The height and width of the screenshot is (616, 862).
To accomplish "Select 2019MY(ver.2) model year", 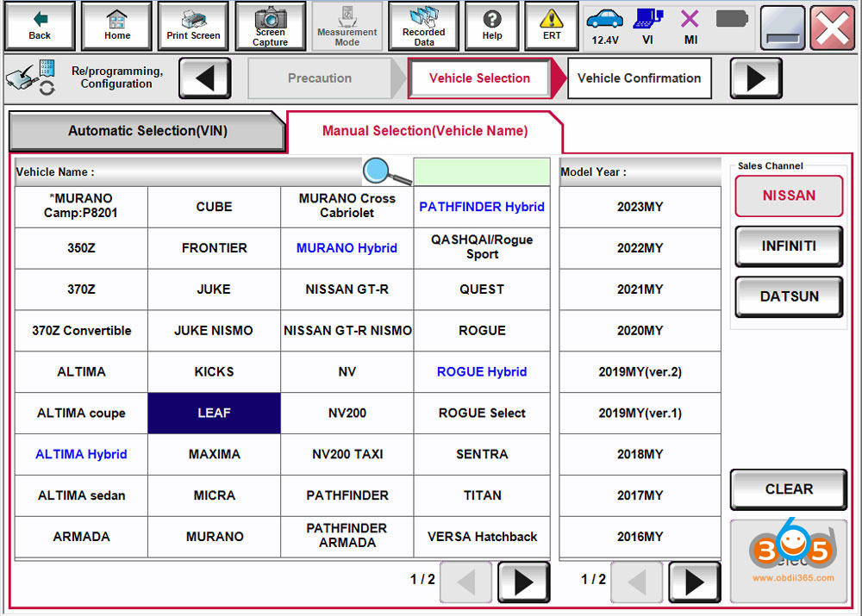I will pyautogui.click(x=640, y=372).
